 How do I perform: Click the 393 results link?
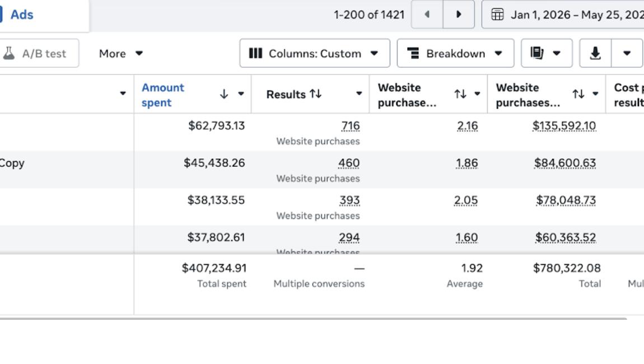pos(349,200)
